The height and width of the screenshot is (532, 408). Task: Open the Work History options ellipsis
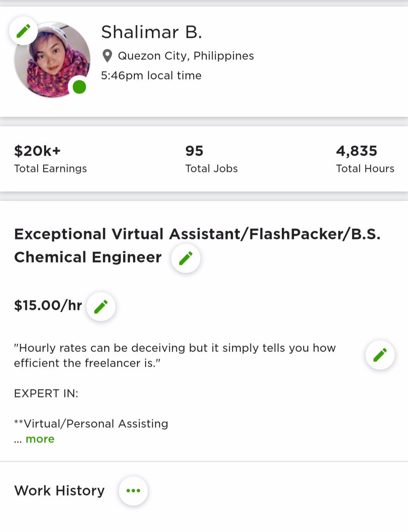tap(133, 490)
